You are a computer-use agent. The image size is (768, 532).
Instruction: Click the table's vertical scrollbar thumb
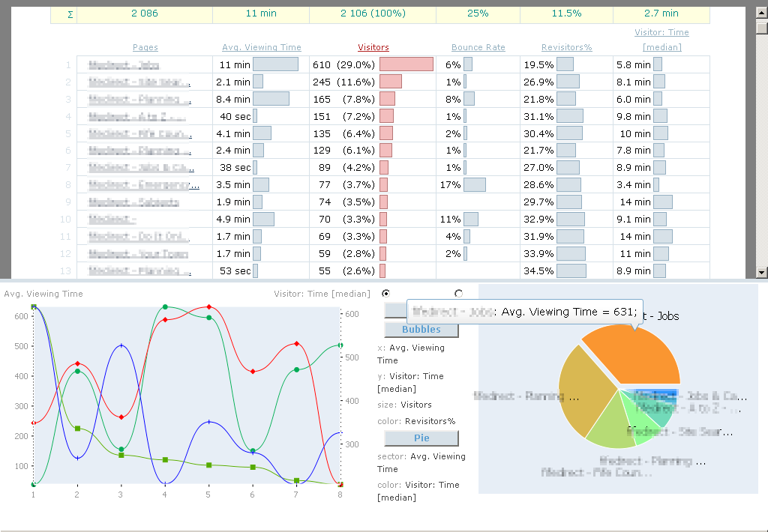(x=762, y=28)
